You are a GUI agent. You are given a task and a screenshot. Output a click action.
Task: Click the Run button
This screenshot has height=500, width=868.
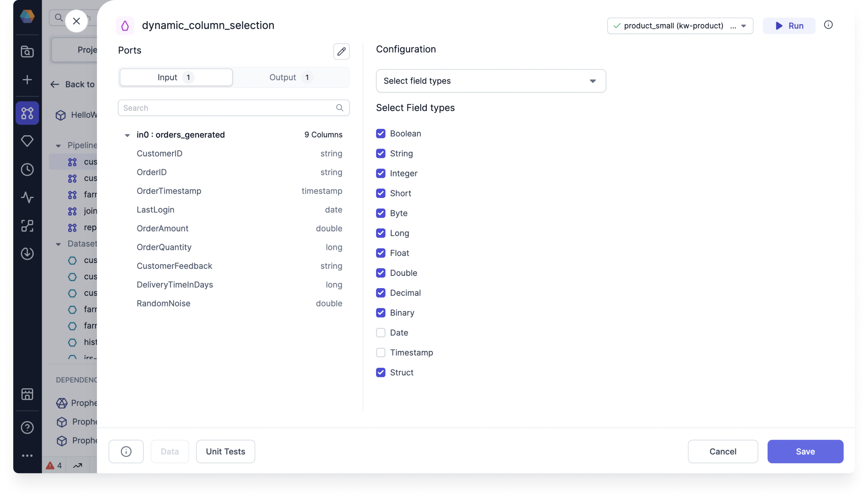[789, 26]
